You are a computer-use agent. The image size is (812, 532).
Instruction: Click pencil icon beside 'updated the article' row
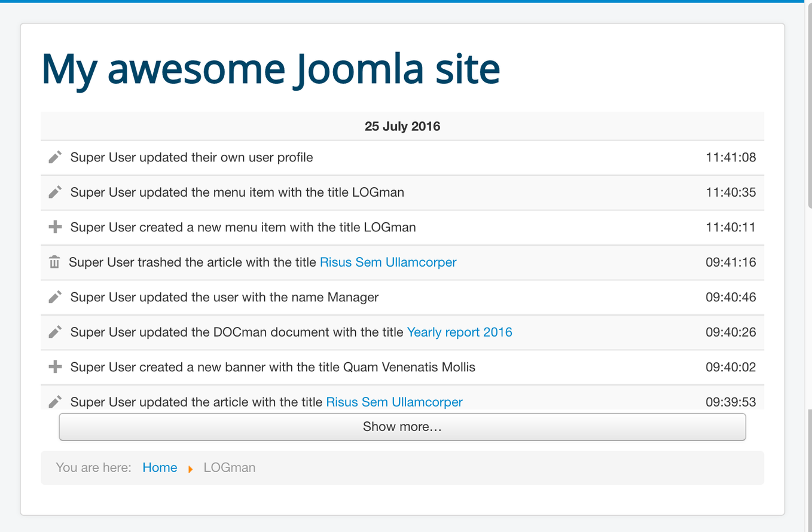coord(55,402)
